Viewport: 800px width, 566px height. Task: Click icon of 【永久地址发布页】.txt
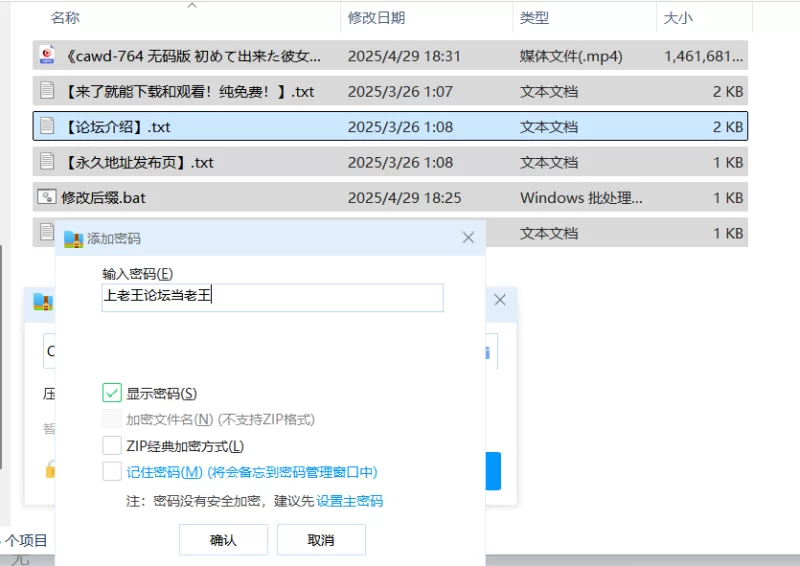(47, 161)
